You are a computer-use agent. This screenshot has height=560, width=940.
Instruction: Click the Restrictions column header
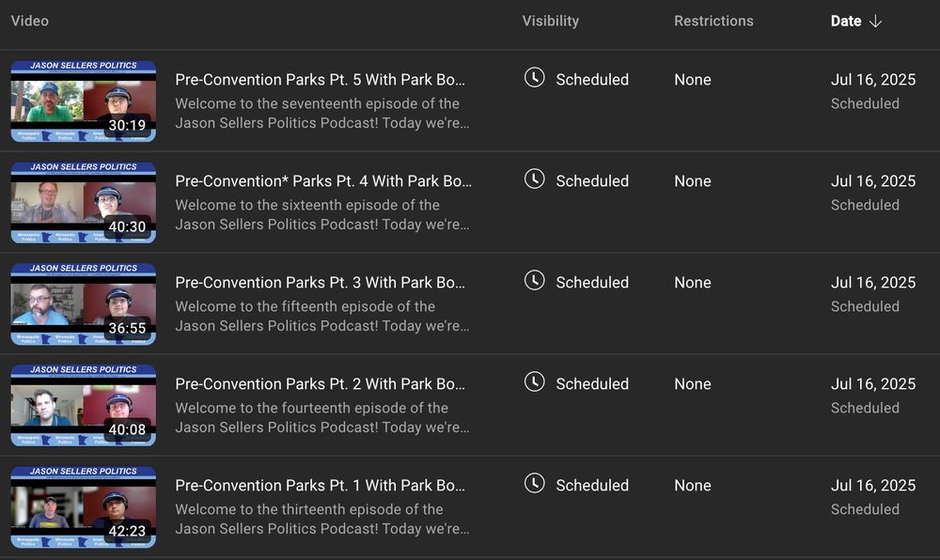[713, 21]
